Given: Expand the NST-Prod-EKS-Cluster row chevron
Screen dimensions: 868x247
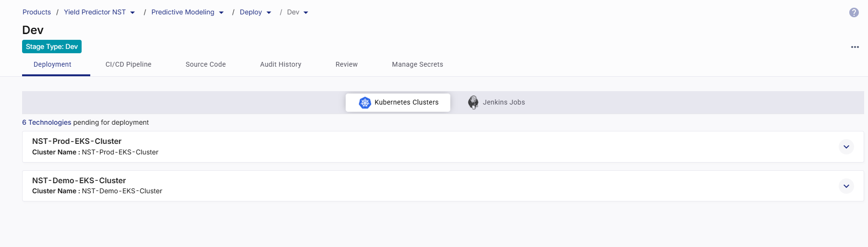Looking at the screenshot, I should coord(846,147).
